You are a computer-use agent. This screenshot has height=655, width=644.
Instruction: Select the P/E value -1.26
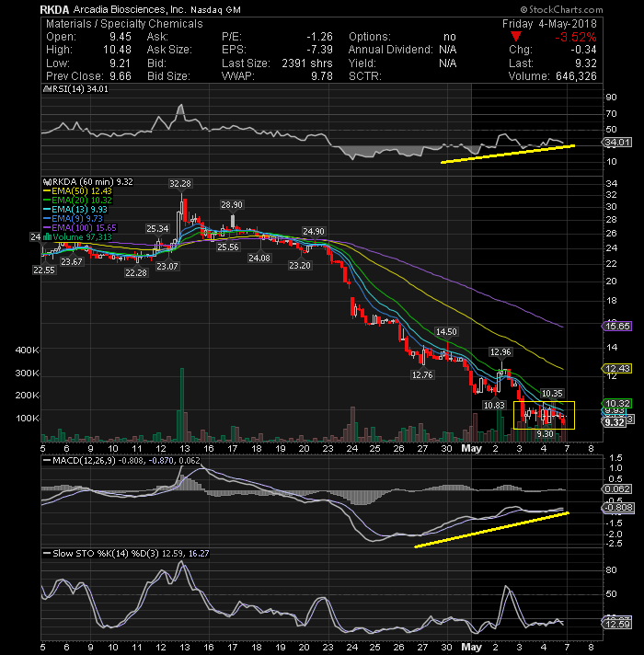click(x=319, y=37)
